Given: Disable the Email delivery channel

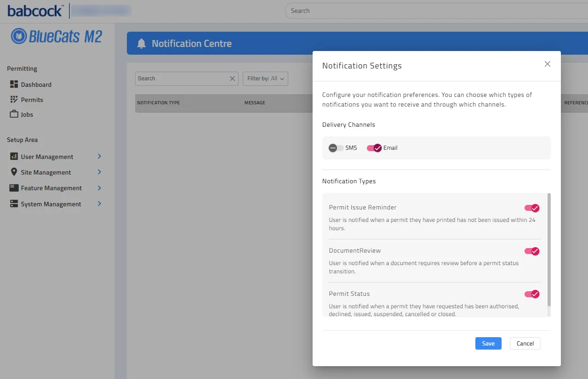Looking at the screenshot, I should [x=374, y=148].
